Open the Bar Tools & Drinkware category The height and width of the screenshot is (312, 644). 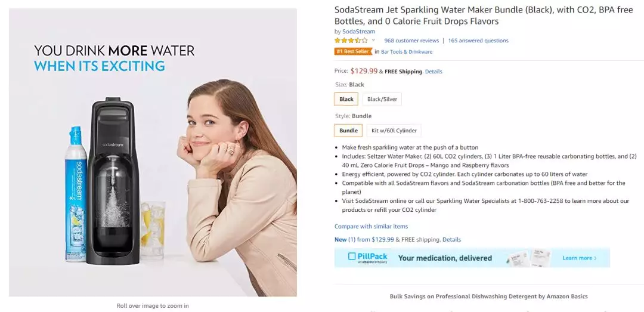(x=407, y=52)
